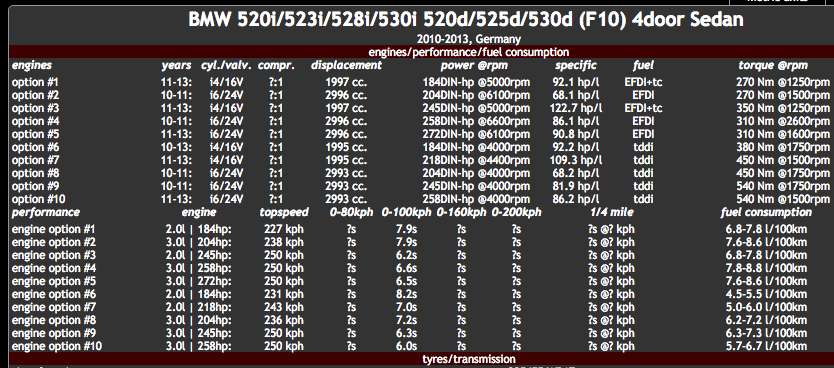Click the '218DIN-hp @4400rpm' power value
The width and height of the screenshot is (834, 368).
click(476, 160)
